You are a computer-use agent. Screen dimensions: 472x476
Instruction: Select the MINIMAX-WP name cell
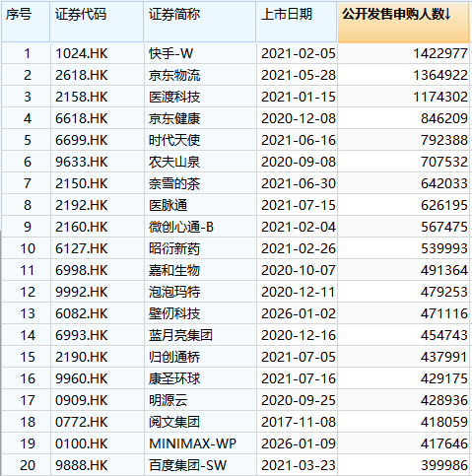point(200,443)
